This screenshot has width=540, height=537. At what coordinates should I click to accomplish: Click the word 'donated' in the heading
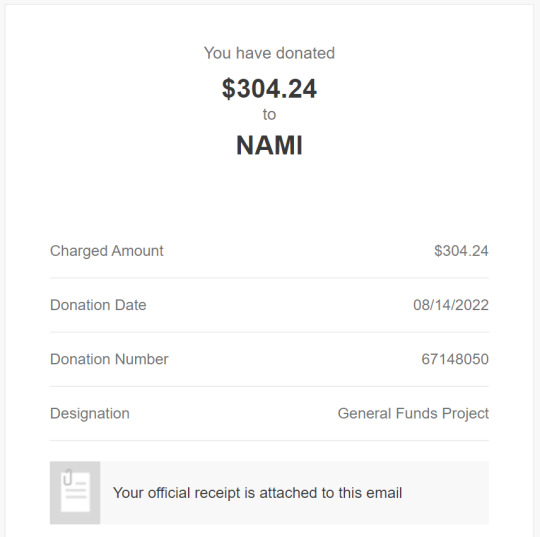[305, 53]
